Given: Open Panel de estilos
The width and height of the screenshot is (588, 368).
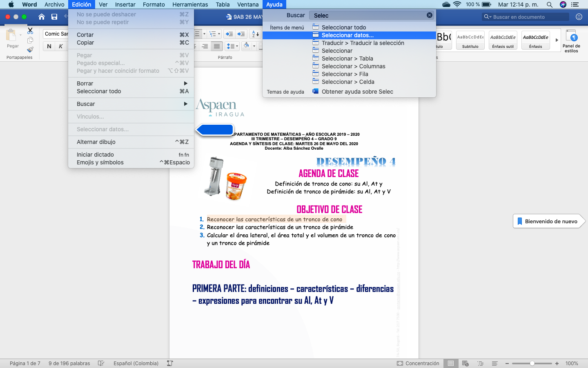Looking at the screenshot, I should (571, 41).
